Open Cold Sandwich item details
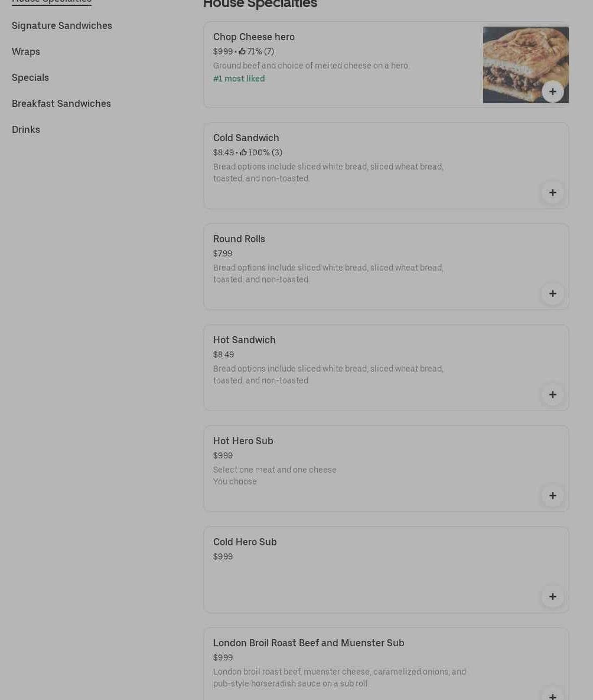Screen dimensions: 593x700 [246, 138]
